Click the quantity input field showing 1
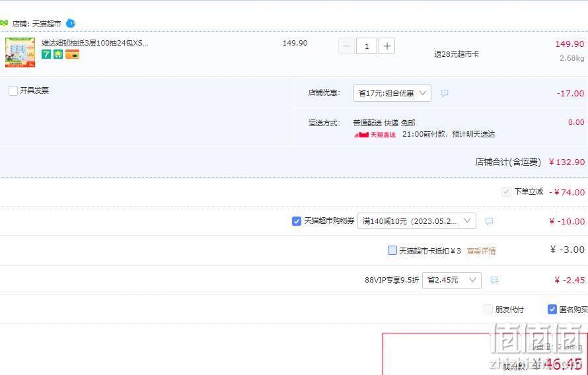The height and width of the screenshot is (375, 588). coord(367,46)
